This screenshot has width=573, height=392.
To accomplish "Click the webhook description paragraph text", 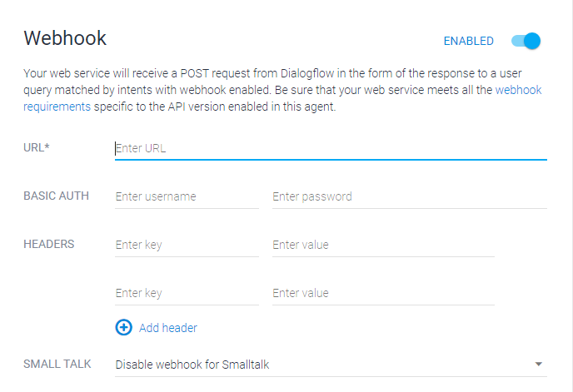I will coord(250,90).
